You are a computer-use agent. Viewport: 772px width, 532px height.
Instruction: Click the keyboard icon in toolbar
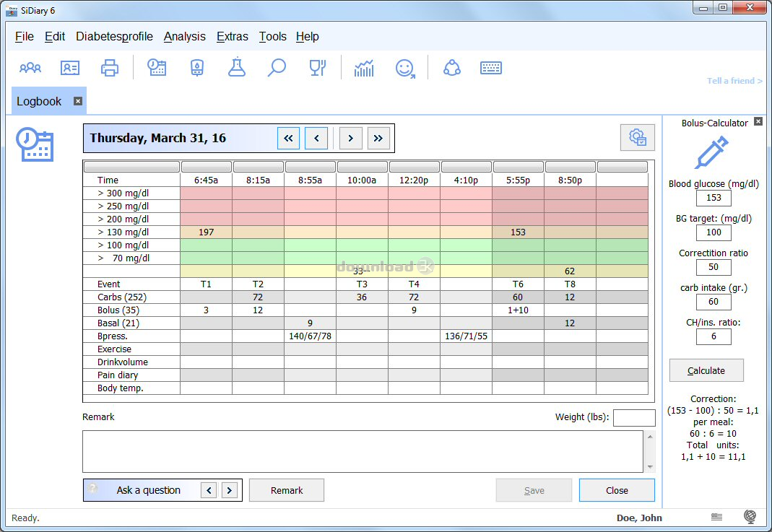[491, 69]
